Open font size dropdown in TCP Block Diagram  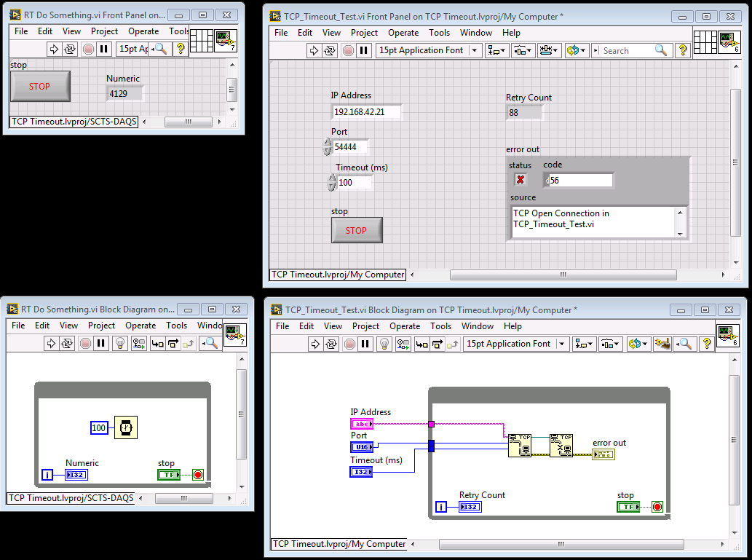[562, 344]
